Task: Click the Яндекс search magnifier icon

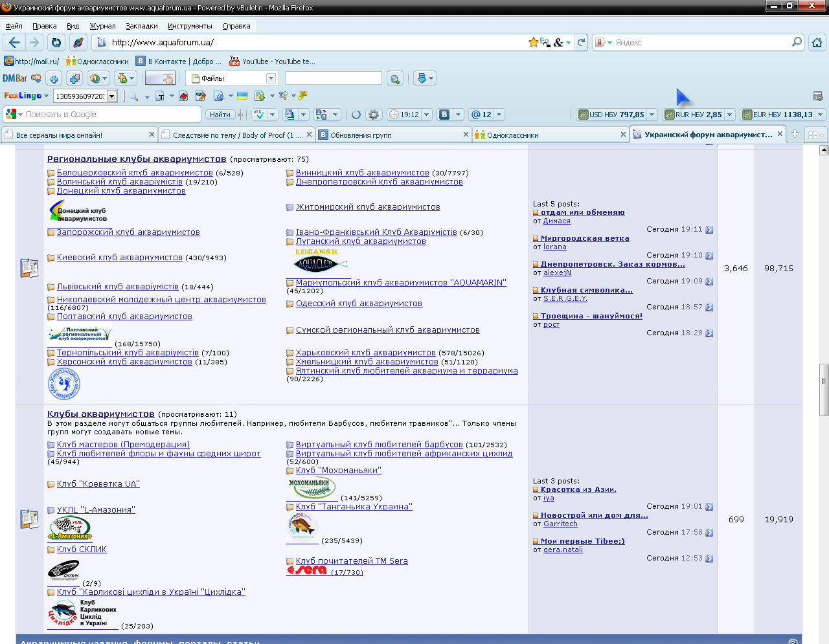Action: click(x=797, y=43)
